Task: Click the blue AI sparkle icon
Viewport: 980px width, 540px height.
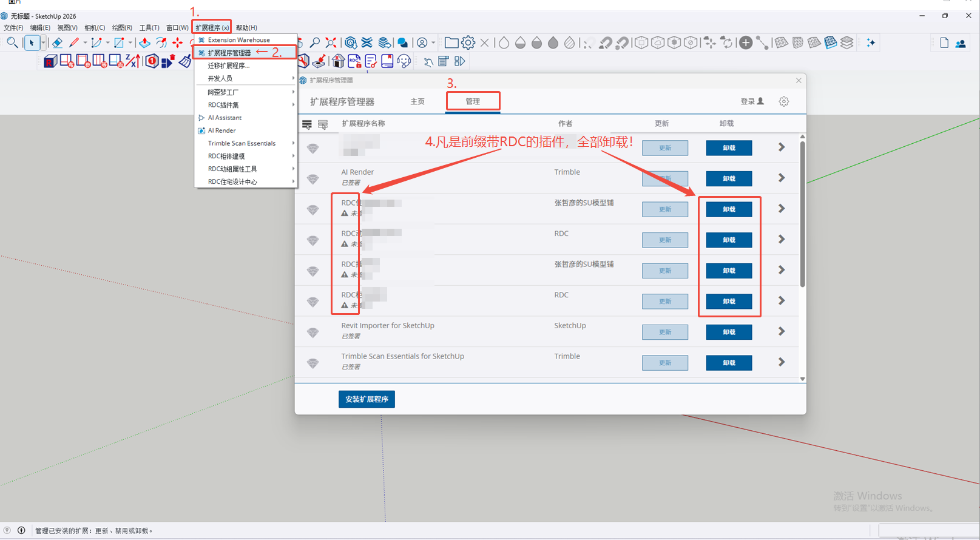Action: coord(871,42)
